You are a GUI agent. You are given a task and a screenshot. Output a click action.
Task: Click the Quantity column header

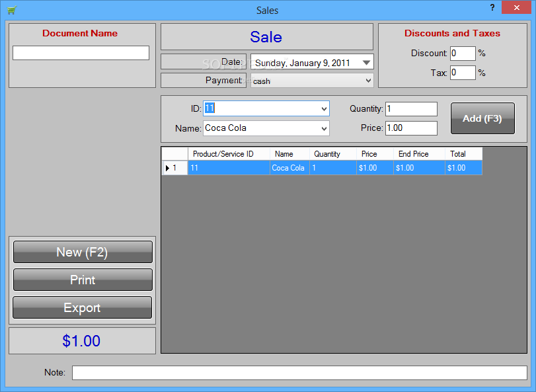333,154
